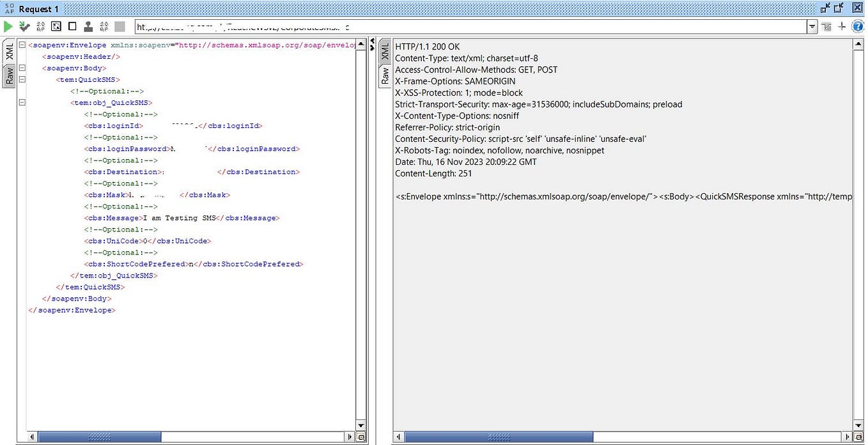Click the SOAP icon left of the gray stop square

[x=104, y=26]
